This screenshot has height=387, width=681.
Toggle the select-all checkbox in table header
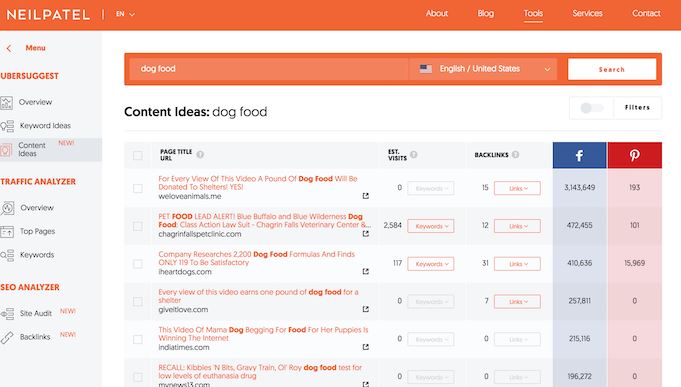tap(138, 155)
